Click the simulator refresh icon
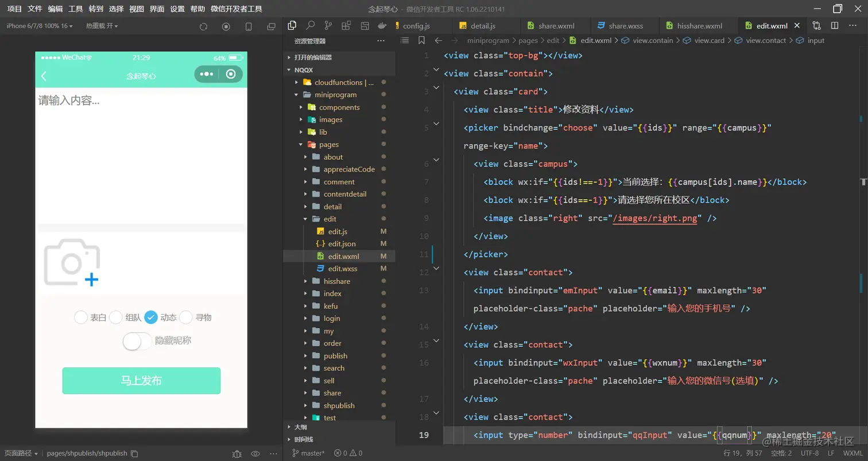The height and width of the screenshot is (461, 868). [203, 26]
